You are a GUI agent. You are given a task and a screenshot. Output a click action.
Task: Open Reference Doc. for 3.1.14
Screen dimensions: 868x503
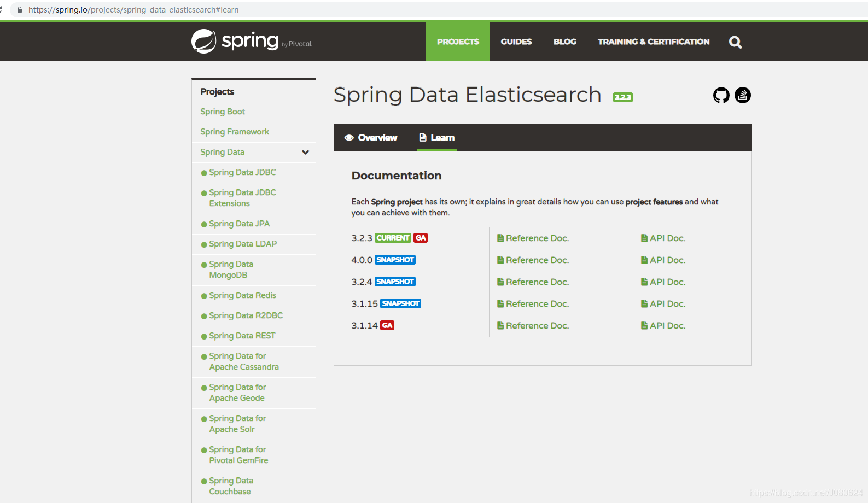click(x=533, y=326)
